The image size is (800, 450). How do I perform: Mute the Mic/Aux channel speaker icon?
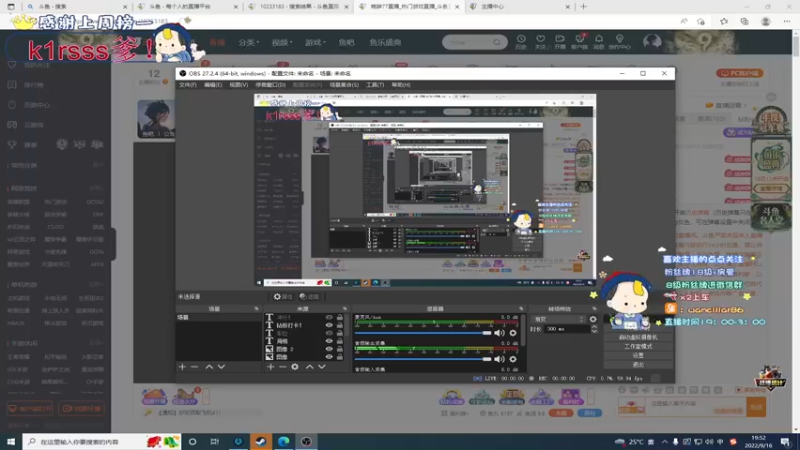(x=499, y=333)
